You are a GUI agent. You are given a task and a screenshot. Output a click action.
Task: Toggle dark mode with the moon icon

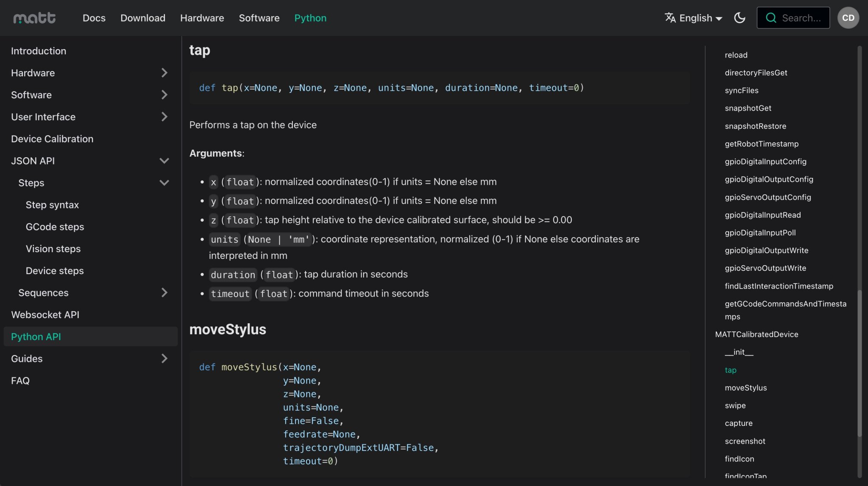[x=739, y=17]
